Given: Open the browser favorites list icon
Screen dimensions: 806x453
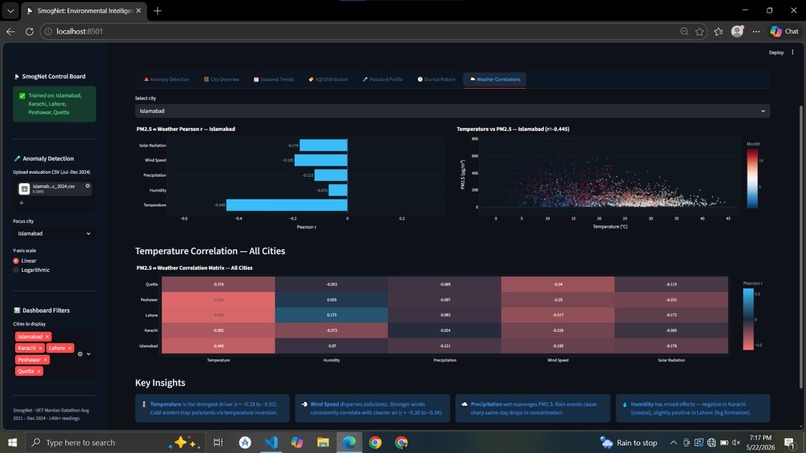Looking at the screenshot, I should [x=719, y=31].
